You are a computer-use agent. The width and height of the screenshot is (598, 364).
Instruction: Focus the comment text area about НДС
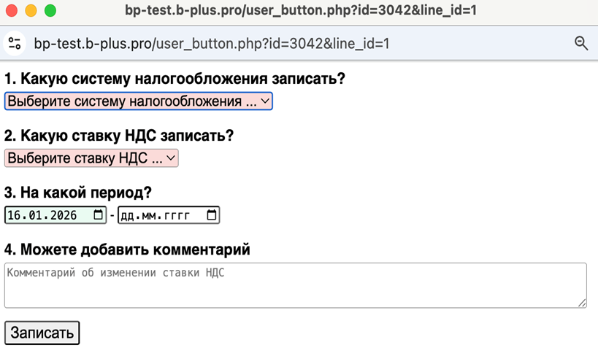point(295,285)
